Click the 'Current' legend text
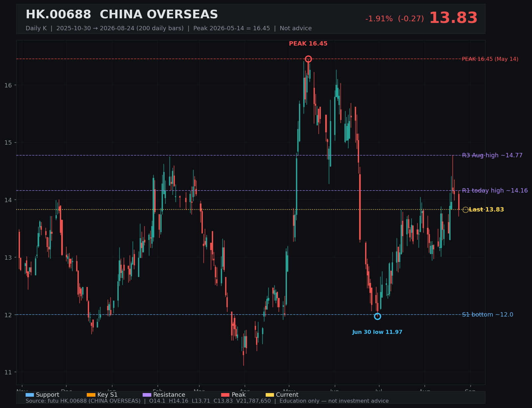The height and width of the screenshot is (408, 532). tap(287, 395)
